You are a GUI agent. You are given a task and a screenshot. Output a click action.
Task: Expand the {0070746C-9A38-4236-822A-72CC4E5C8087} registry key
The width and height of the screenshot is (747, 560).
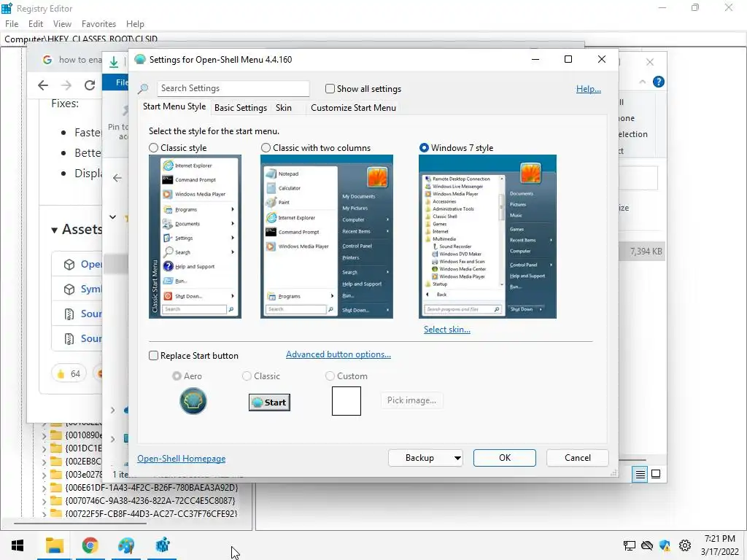[x=44, y=502]
